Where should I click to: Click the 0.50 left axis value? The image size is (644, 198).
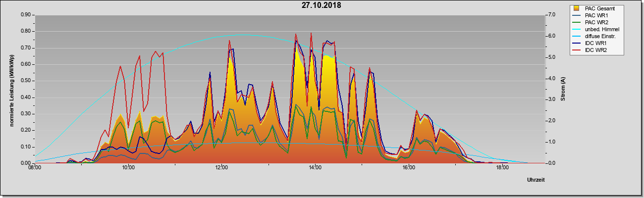(x=26, y=81)
